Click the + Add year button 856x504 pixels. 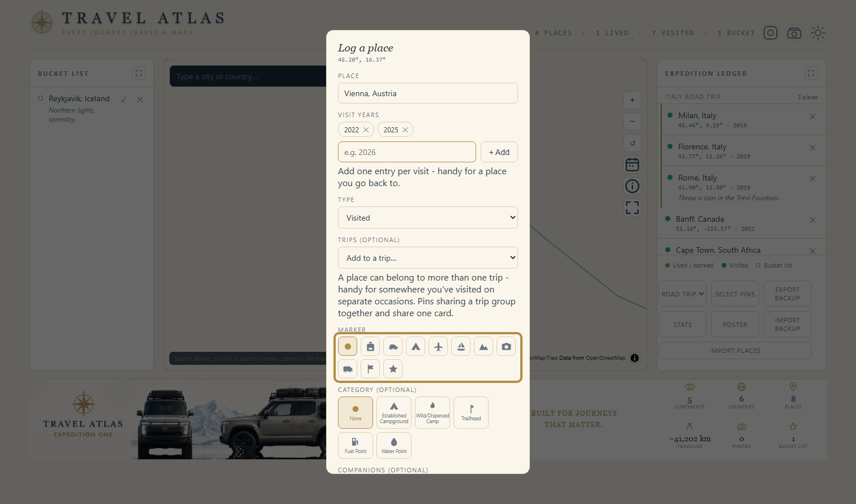click(499, 152)
